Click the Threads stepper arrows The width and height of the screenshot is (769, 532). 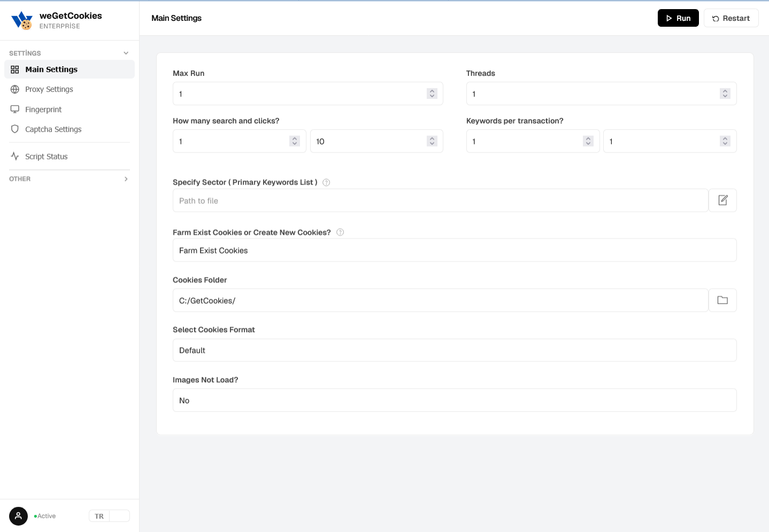pyautogui.click(x=725, y=94)
